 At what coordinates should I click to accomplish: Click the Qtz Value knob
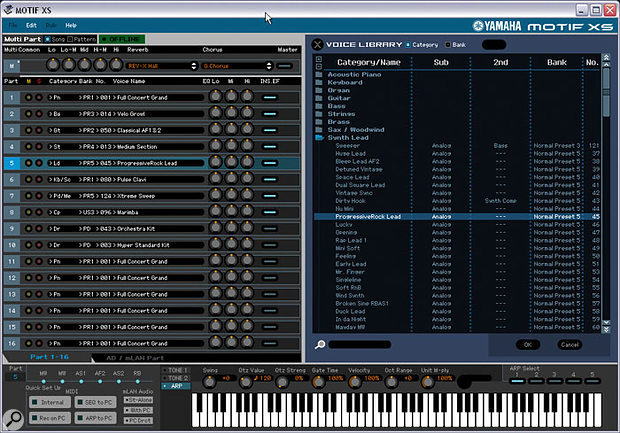click(x=246, y=382)
